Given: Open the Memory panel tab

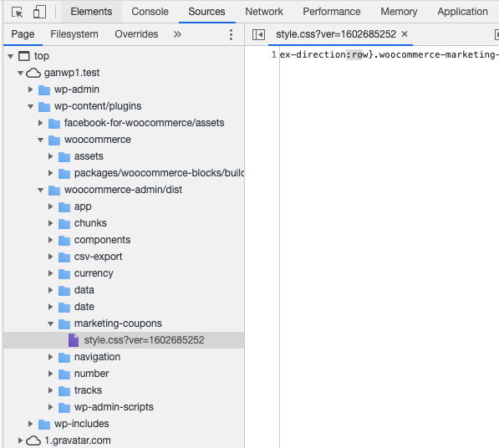Looking at the screenshot, I should pyautogui.click(x=399, y=12).
